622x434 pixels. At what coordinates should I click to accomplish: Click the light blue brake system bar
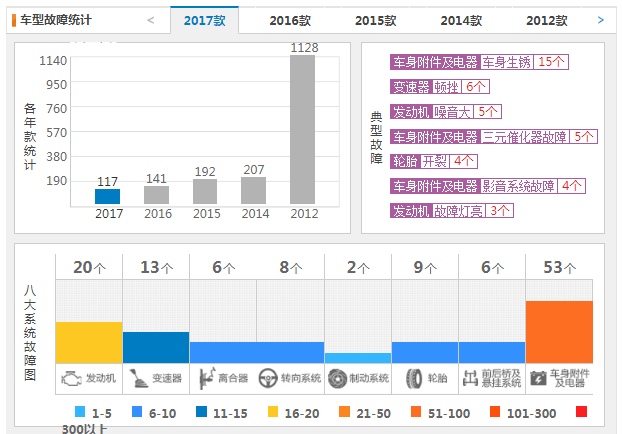tap(358, 358)
